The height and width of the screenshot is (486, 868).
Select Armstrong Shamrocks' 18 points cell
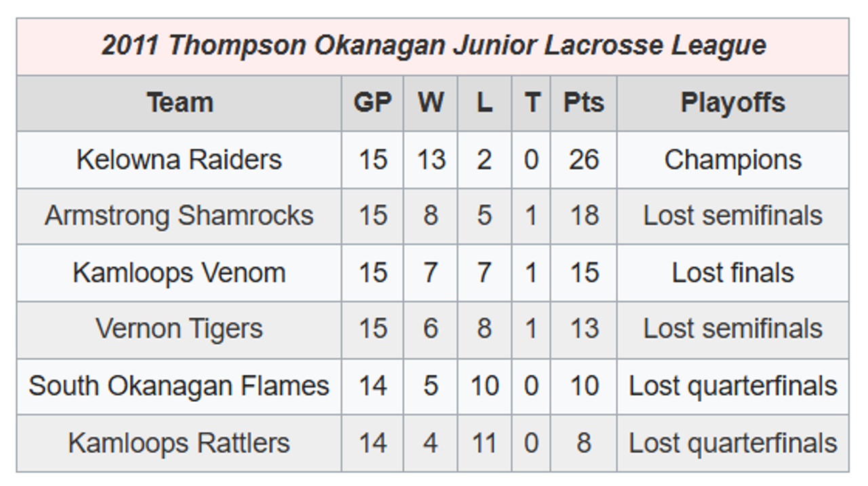pyautogui.click(x=583, y=216)
